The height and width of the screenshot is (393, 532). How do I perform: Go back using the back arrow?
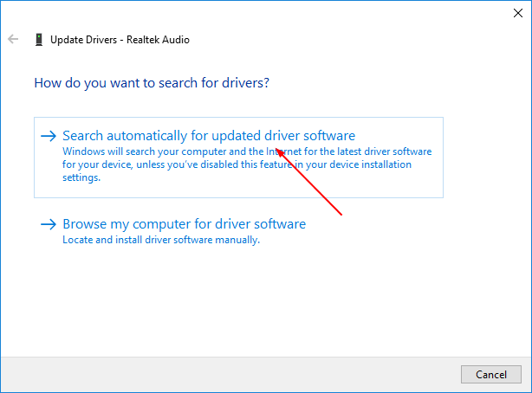(x=13, y=39)
